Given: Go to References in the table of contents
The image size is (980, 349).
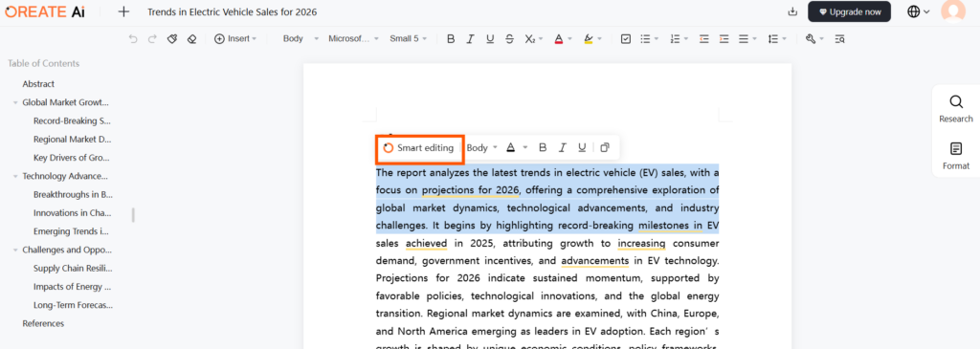Looking at the screenshot, I should [43, 323].
